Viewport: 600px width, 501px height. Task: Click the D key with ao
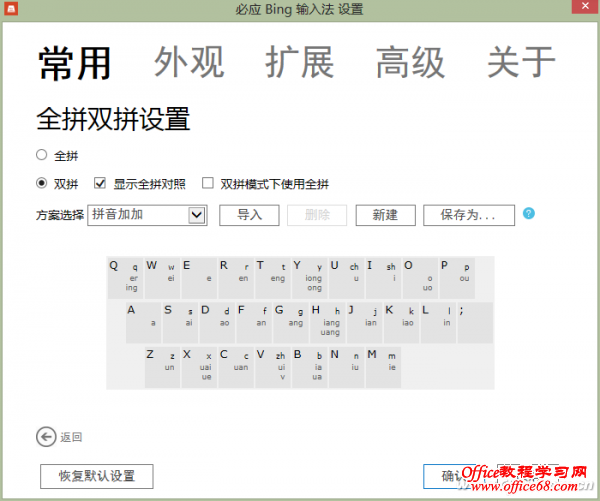click(217, 323)
